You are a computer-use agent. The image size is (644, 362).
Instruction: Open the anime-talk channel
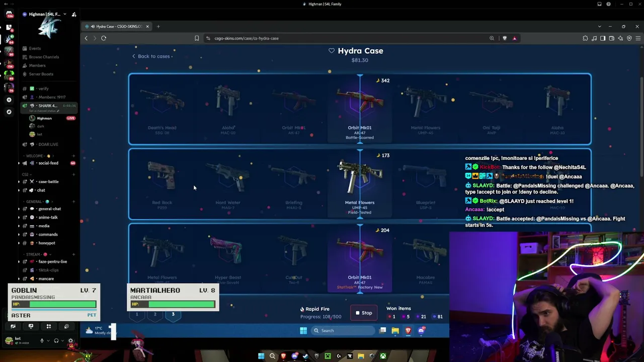tap(49, 217)
